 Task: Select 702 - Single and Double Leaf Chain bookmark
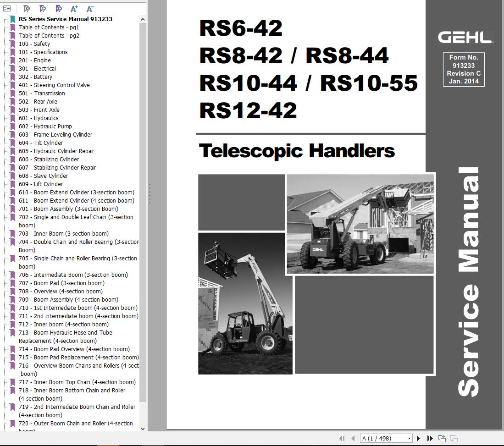pos(76,221)
